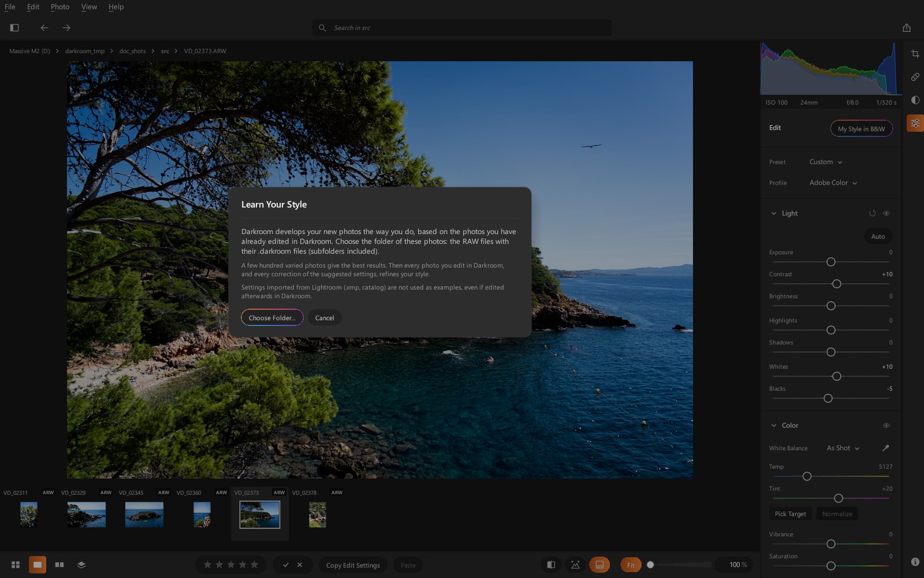Toggle the Color section visibility eye
Viewport: 924px width, 578px height.
(886, 425)
